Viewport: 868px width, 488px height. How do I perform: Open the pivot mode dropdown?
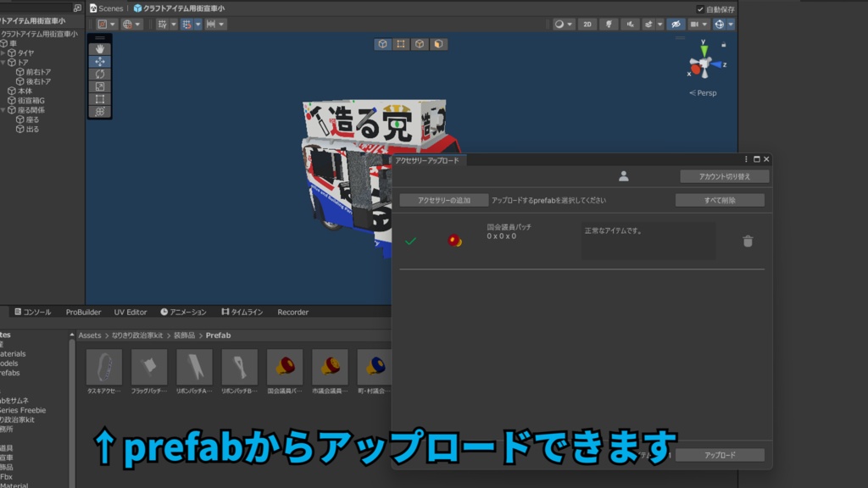106,25
